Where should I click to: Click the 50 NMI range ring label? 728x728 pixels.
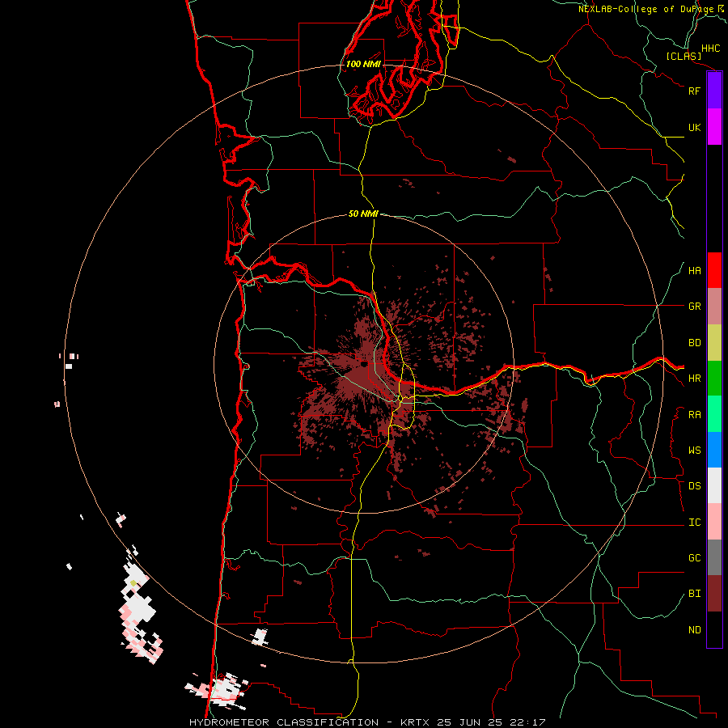[x=363, y=214]
